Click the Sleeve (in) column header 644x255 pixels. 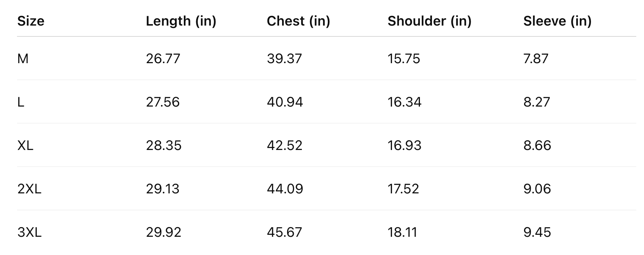(x=557, y=21)
